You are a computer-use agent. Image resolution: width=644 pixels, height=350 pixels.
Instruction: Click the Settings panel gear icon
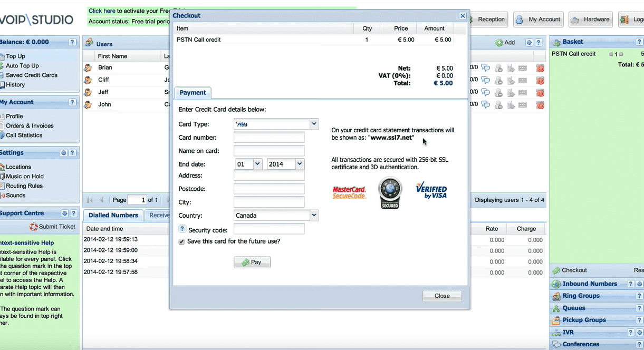(64, 153)
